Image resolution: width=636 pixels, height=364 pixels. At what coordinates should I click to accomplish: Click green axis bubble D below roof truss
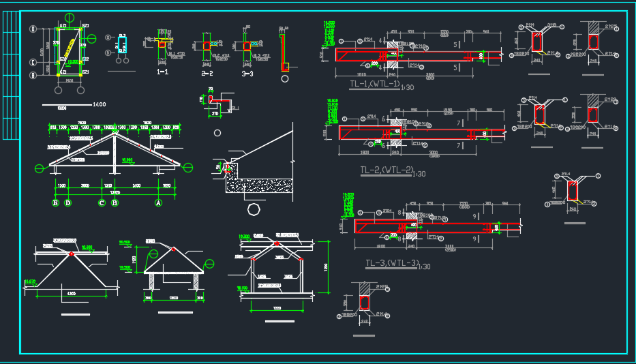[67, 202]
